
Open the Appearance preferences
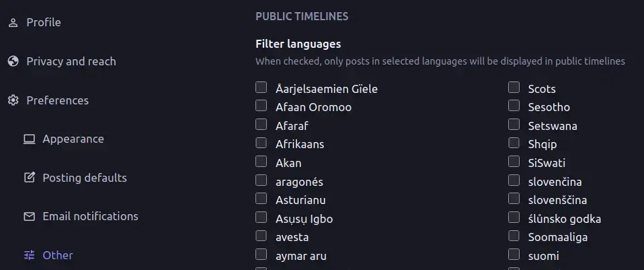[x=73, y=139]
